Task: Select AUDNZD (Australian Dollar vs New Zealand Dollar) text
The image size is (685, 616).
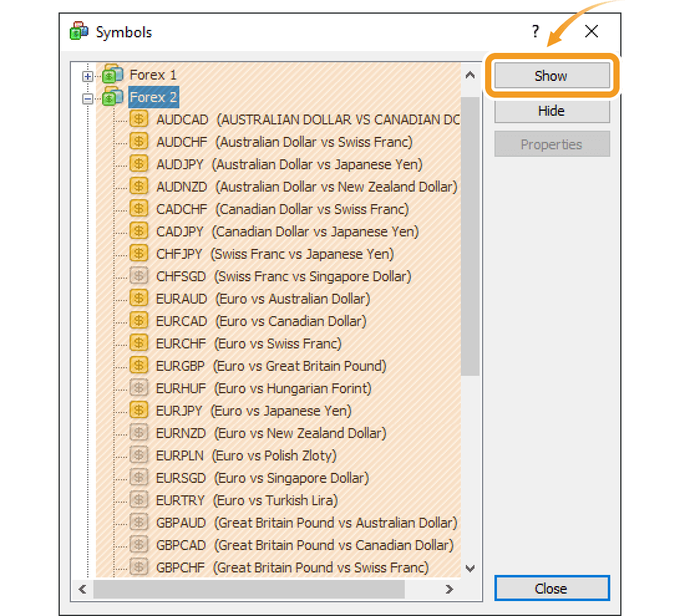Action: 306,187
